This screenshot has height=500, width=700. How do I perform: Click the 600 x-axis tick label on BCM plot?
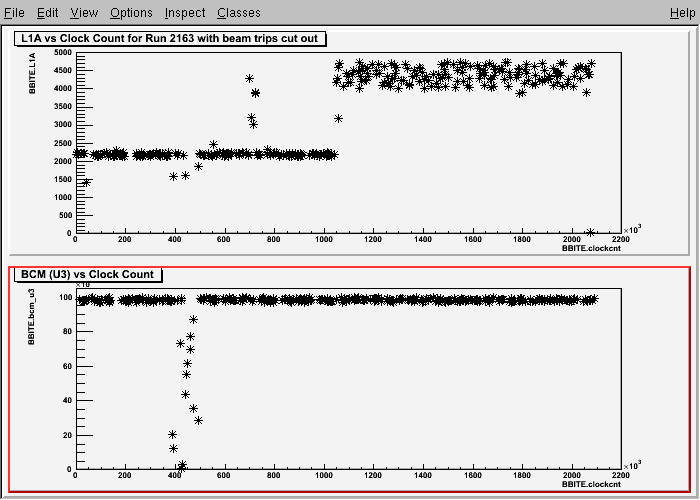click(224, 475)
